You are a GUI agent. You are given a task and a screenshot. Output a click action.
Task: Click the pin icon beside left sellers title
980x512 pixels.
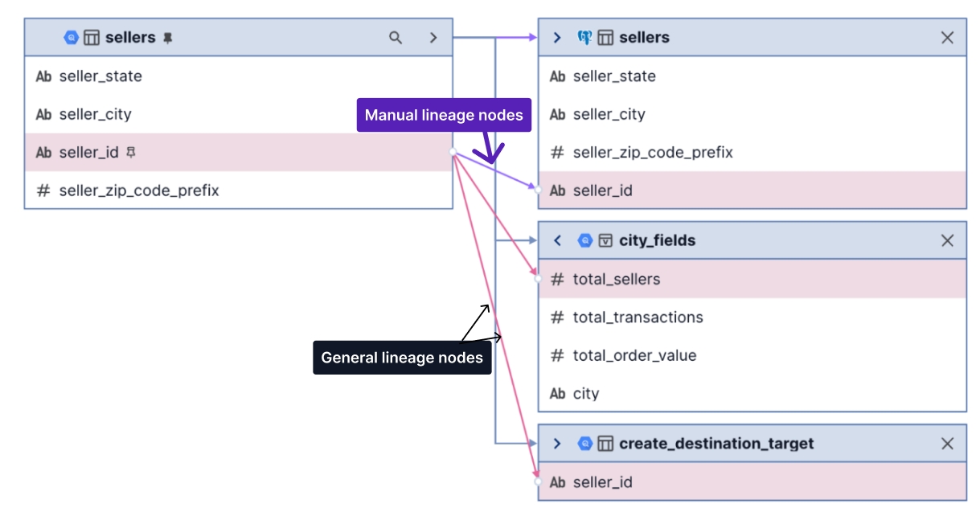pyautogui.click(x=168, y=38)
